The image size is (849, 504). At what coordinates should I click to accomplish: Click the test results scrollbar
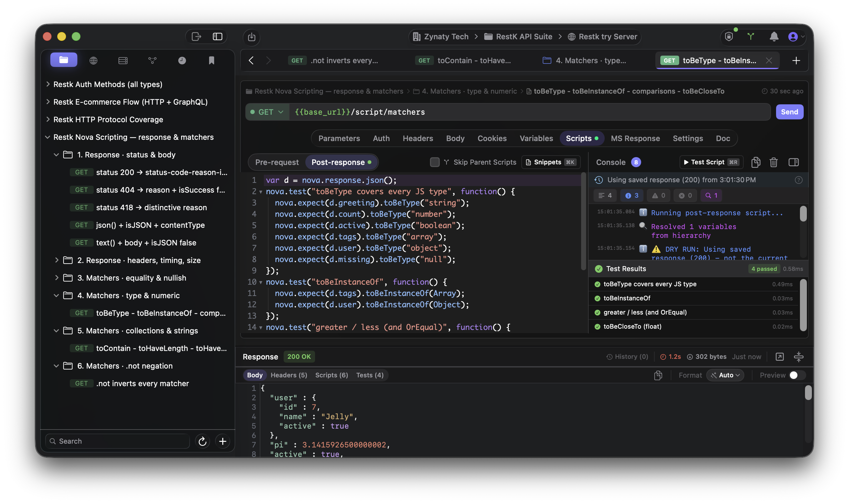click(x=803, y=305)
